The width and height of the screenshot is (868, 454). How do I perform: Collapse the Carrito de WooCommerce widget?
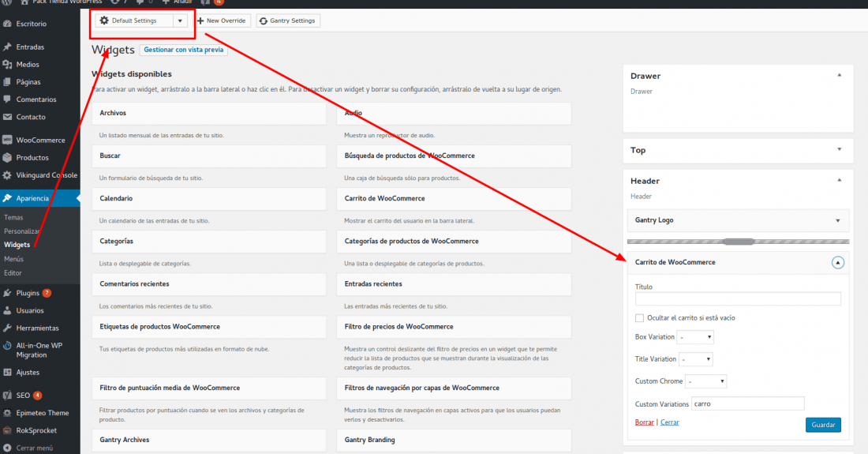837,262
